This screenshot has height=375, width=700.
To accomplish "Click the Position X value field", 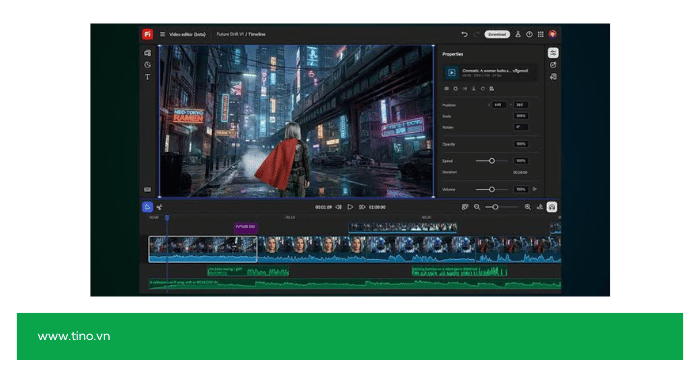I will point(498,105).
